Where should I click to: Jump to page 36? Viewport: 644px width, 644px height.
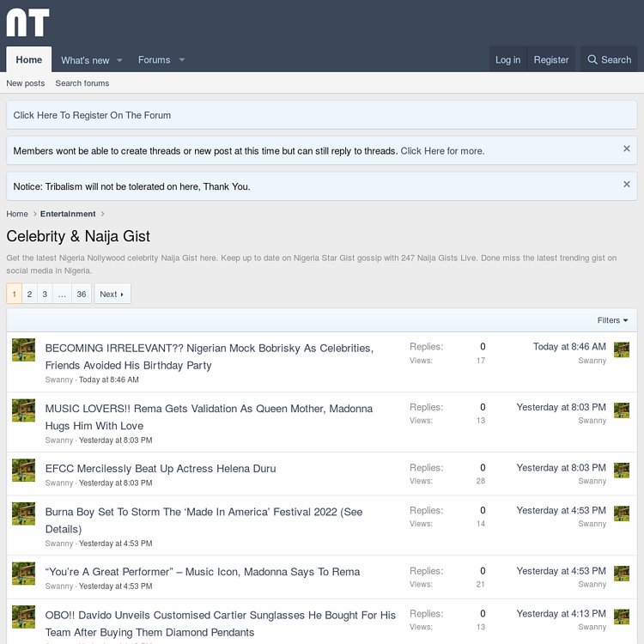click(82, 294)
